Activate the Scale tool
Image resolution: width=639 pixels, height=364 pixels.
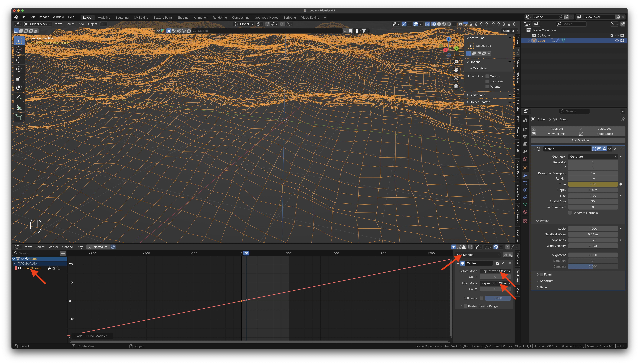pyautogui.click(x=19, y=78)
